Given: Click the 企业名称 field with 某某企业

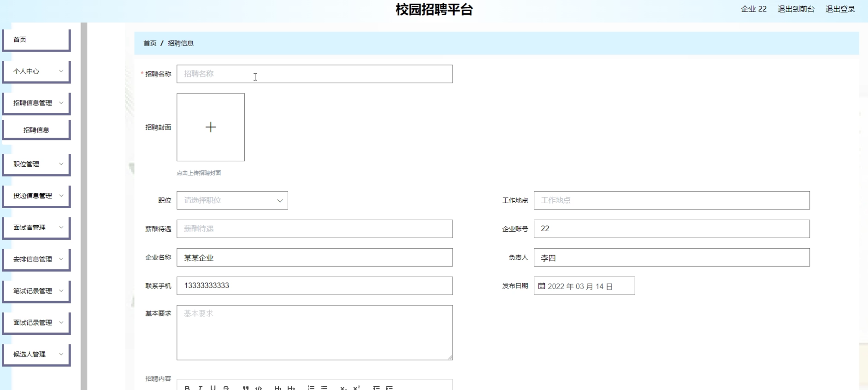Looking at the screenshot, I should tap(315, 257).
